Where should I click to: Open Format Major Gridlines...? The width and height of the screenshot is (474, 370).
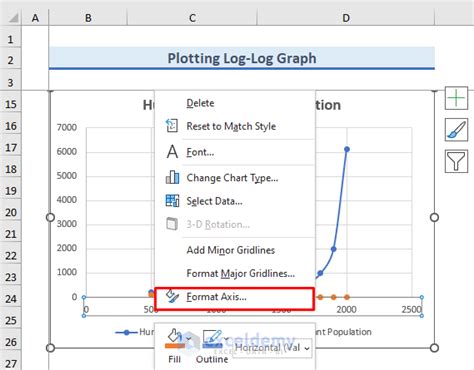pyautogui.click(x=241, y=274)
